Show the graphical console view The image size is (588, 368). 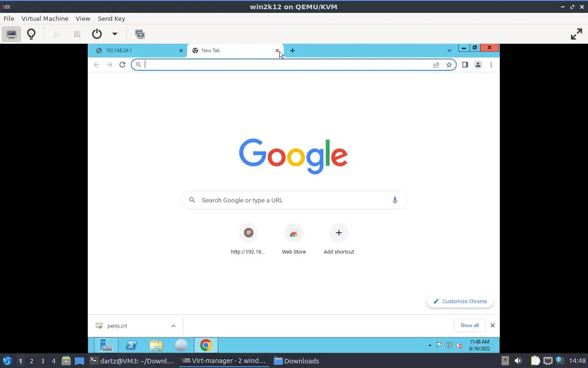click(11, 34)
